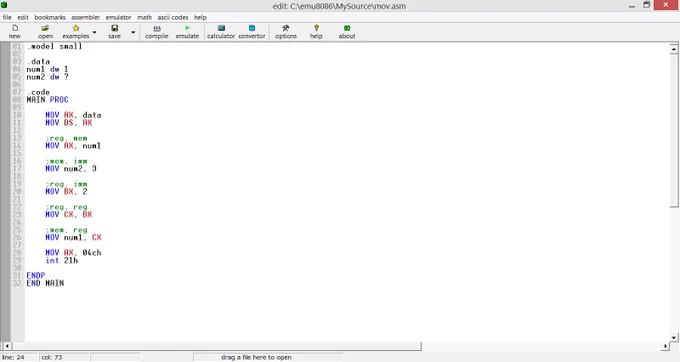Click the ';mem, imm' comment
Screen dimensions: 680x362
click(66, 161)
